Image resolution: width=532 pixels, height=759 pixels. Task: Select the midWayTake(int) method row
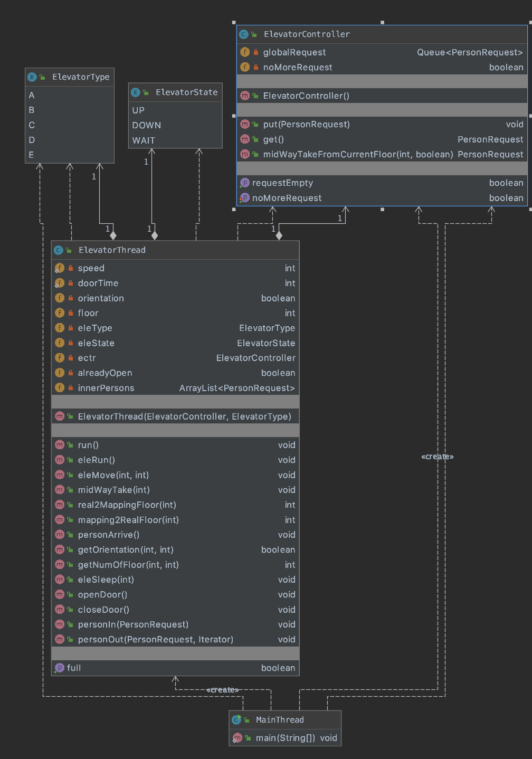point(175,490)
